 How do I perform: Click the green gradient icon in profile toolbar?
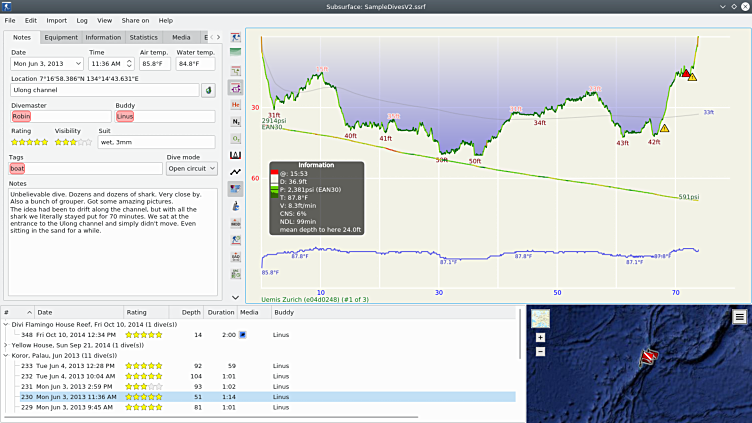pos(236,52)
